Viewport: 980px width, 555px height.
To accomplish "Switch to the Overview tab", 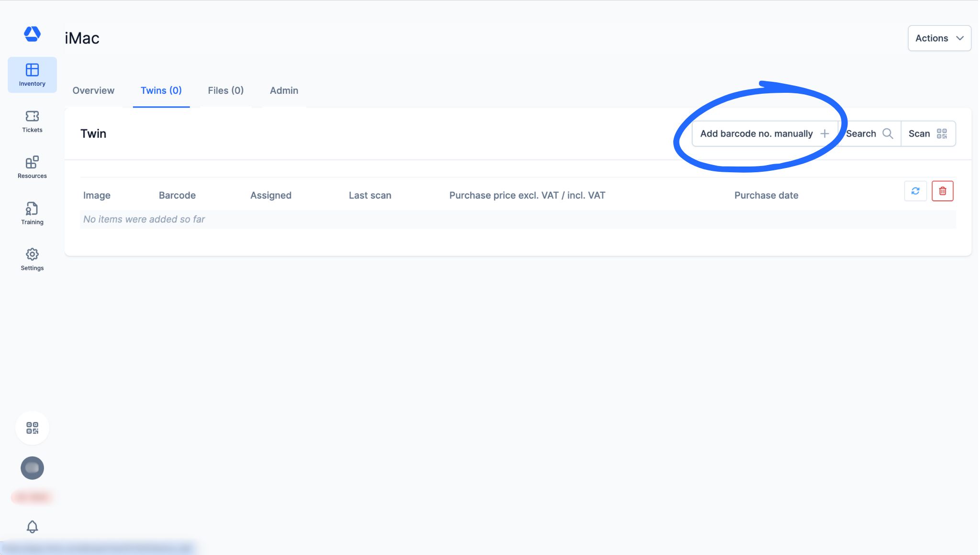I will tap(93, 90).
